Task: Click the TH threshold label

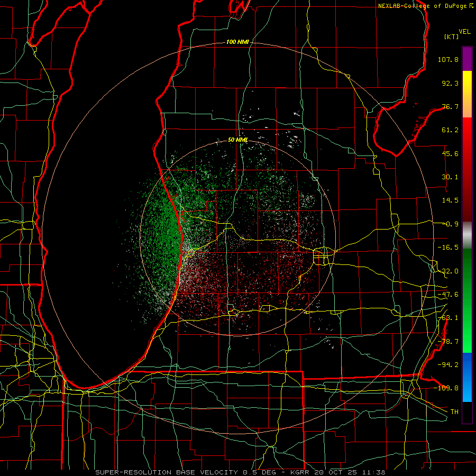Action: [454, 411]
